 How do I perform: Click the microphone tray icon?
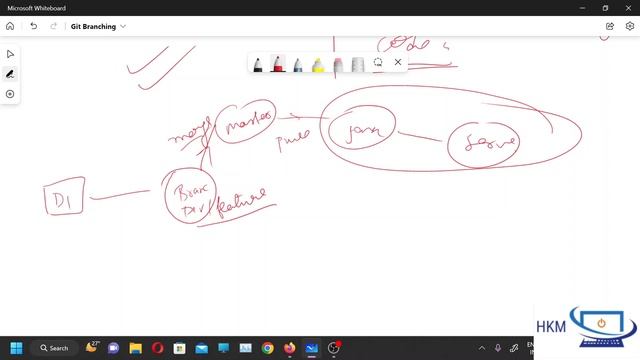tap(498, 348)
